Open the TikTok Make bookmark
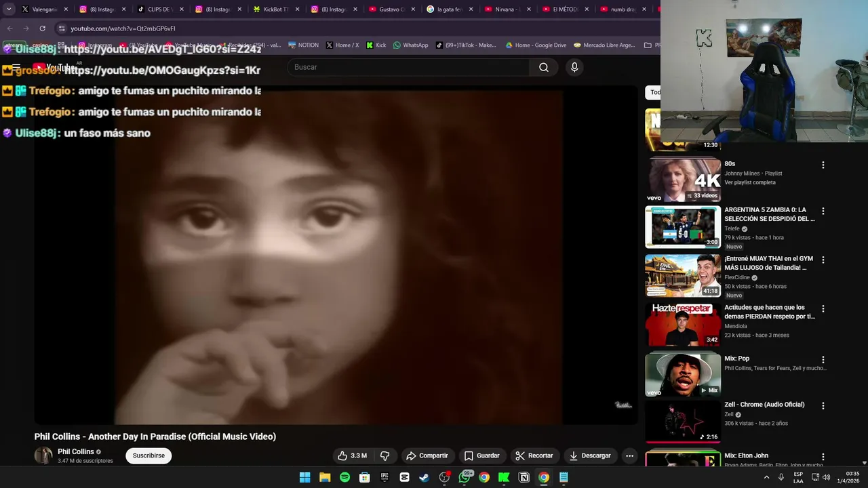The width and height of the screenshot is (868, 488). click(x=466, y=45)
